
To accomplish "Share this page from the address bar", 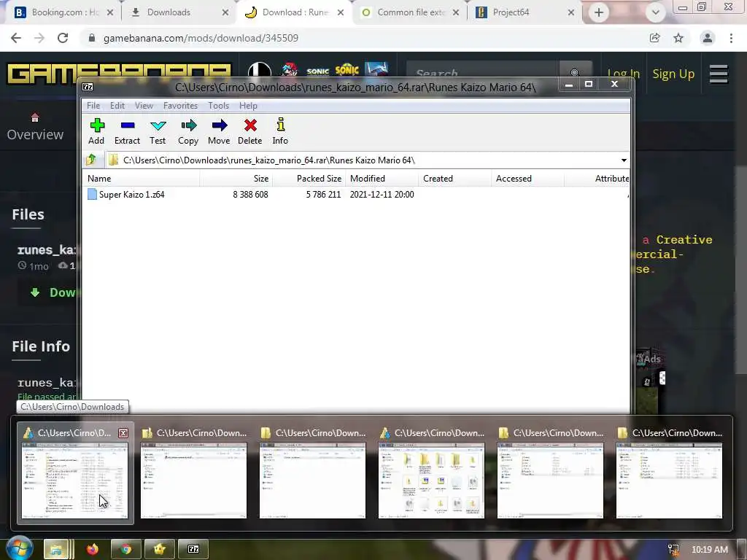I will coord(654,38).
